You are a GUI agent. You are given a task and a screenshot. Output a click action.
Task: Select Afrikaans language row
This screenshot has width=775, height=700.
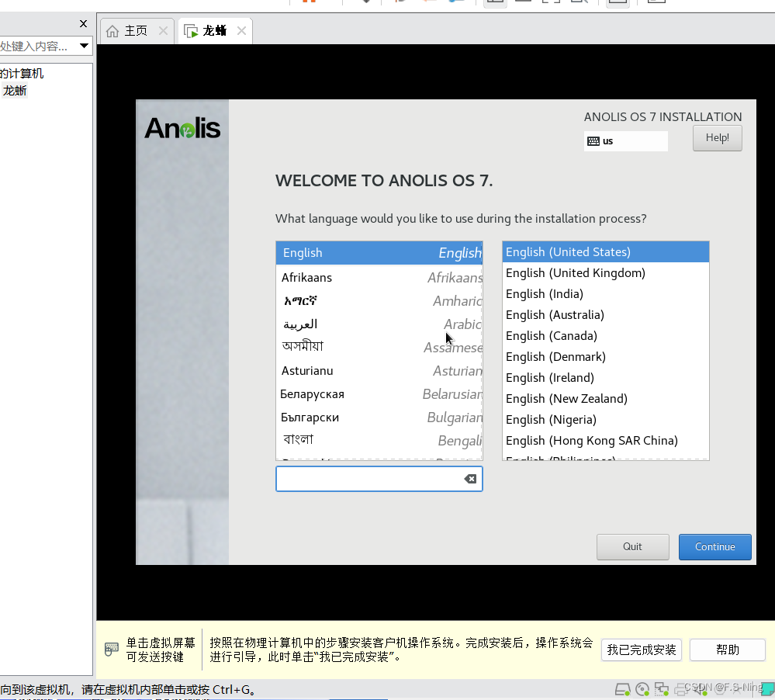(x=379, y=277)
